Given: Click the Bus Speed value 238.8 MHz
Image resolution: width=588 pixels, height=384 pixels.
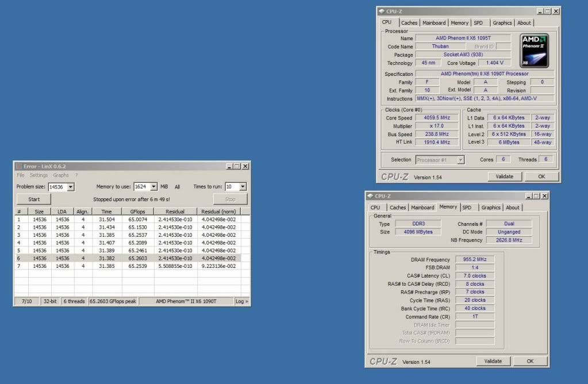Looking at the screenshot, I should tap(437, 135).
